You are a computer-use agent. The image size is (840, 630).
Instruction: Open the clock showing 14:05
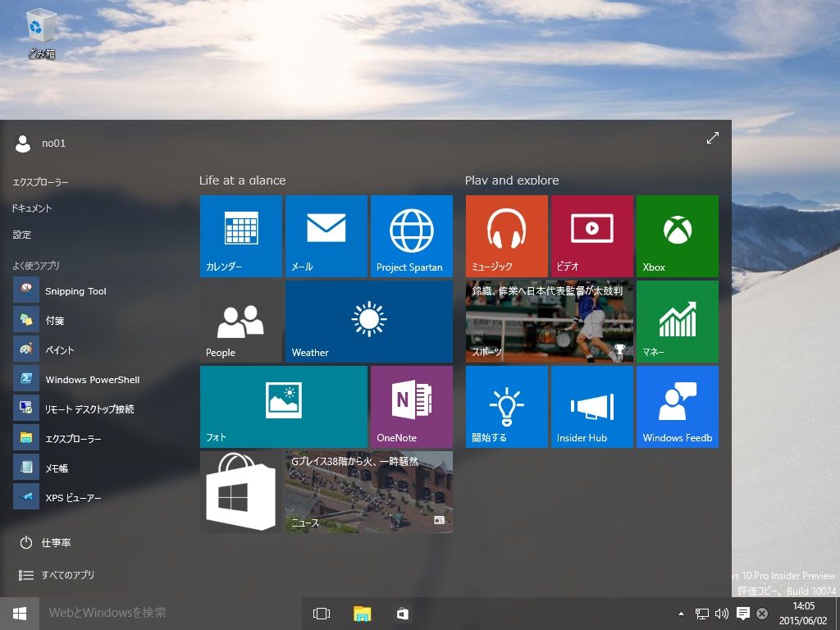pyautogui.click(x=803, y=614)
